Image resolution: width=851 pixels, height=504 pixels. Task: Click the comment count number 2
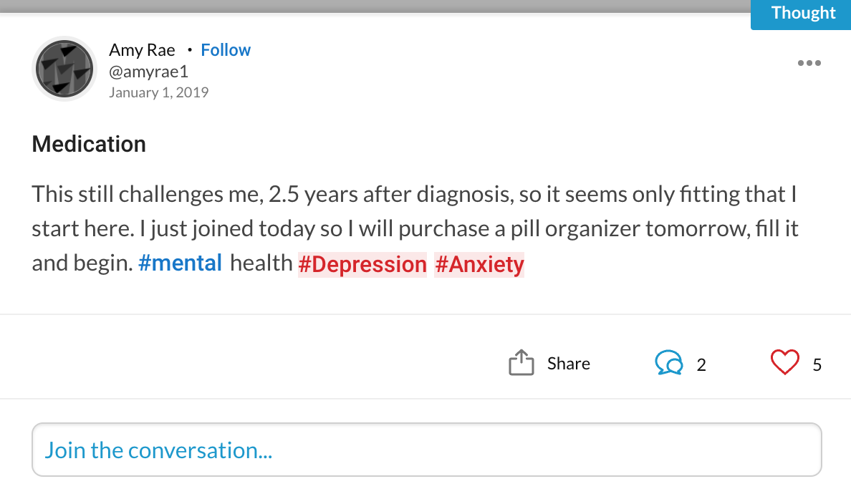pyautogui.click(x=701, y=364)
